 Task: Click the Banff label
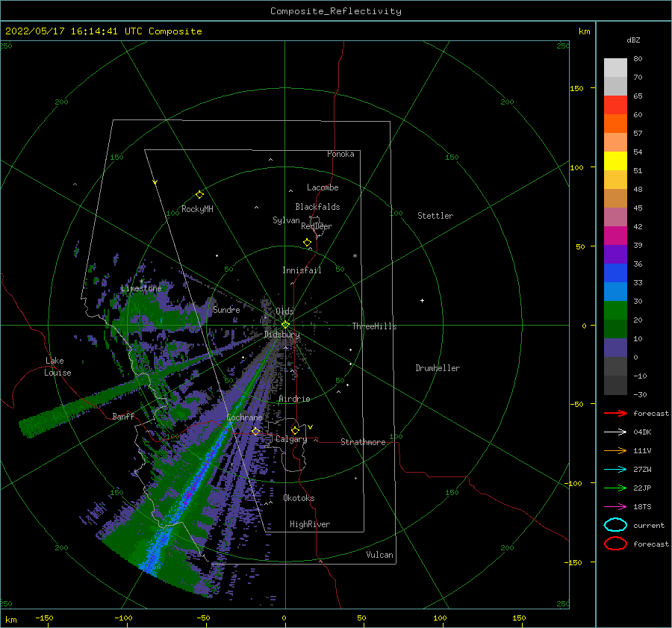123,416
